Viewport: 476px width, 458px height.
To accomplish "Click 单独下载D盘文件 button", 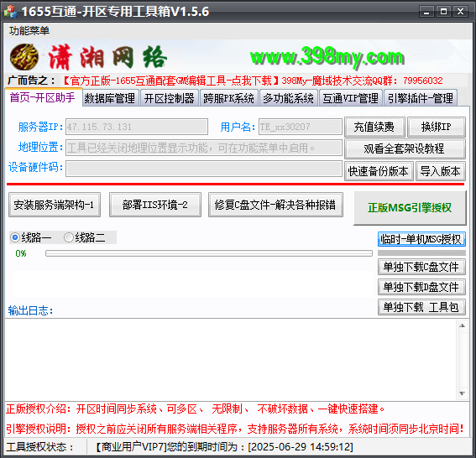I will click(x=421, y=287).
